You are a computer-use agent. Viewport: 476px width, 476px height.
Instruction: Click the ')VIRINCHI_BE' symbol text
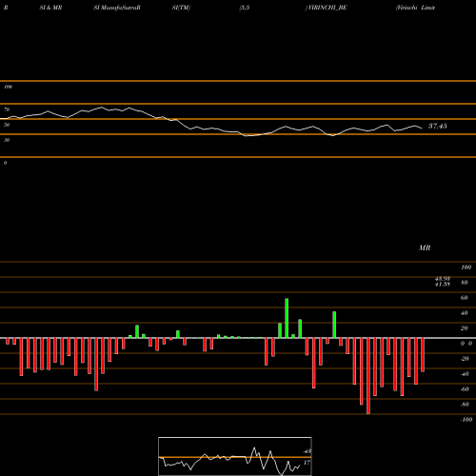[326, 8]
